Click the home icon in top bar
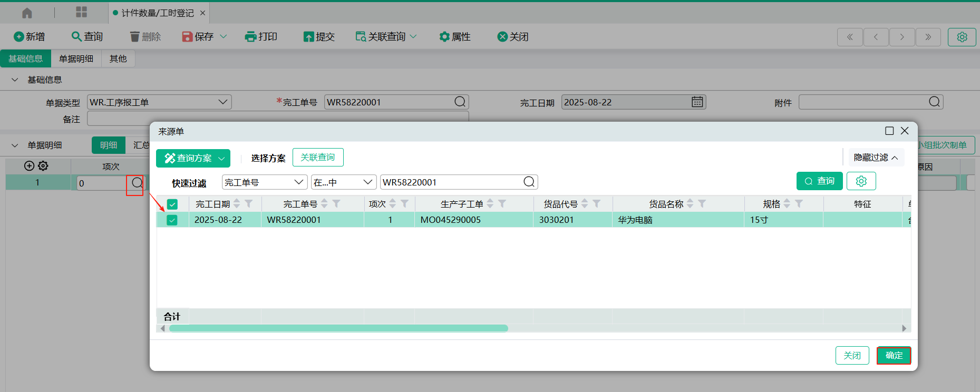 pos(27,13)
